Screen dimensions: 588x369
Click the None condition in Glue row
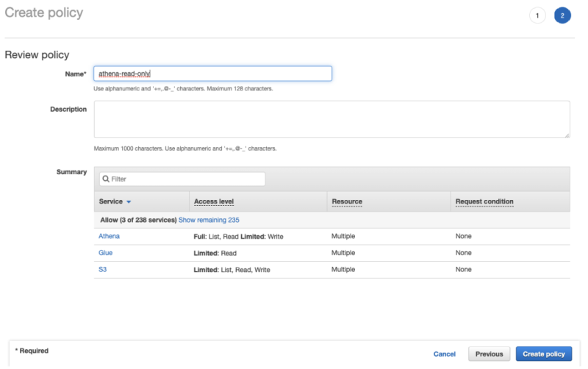pyautogui.click(x=464, y=253)
